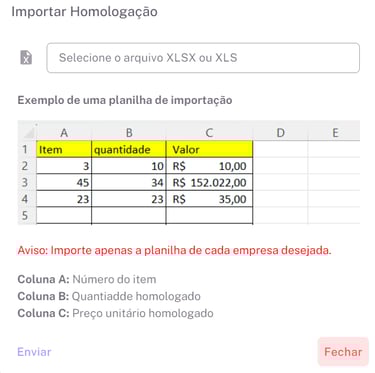Click row number 5 in example sheet
375x373 pixels.
tap(26, 215)
